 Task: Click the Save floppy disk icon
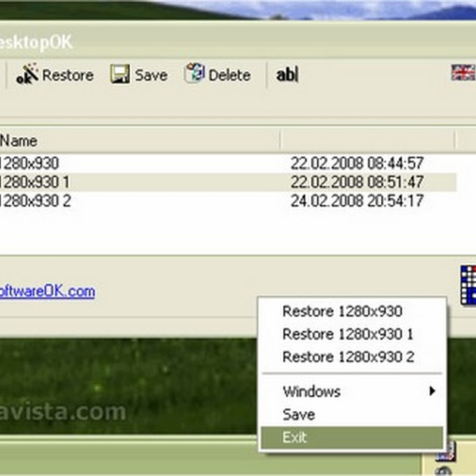(x=120, y=74)
